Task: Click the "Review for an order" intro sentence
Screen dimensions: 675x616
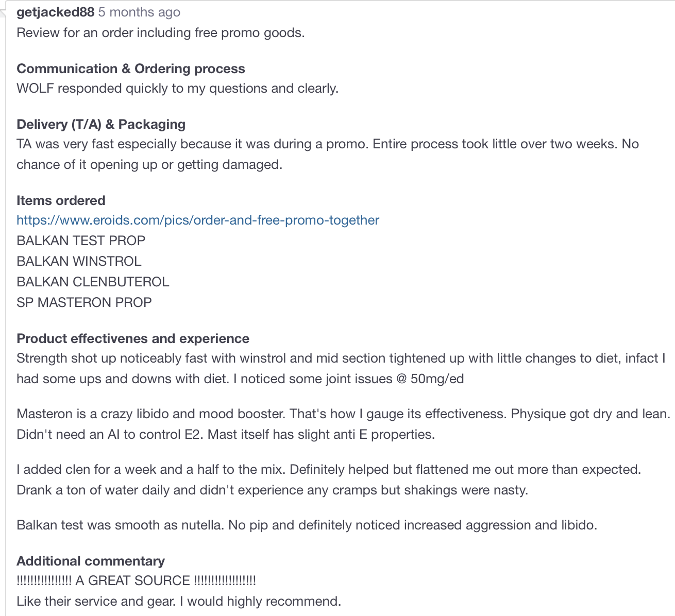Action: tap(161, 33)
